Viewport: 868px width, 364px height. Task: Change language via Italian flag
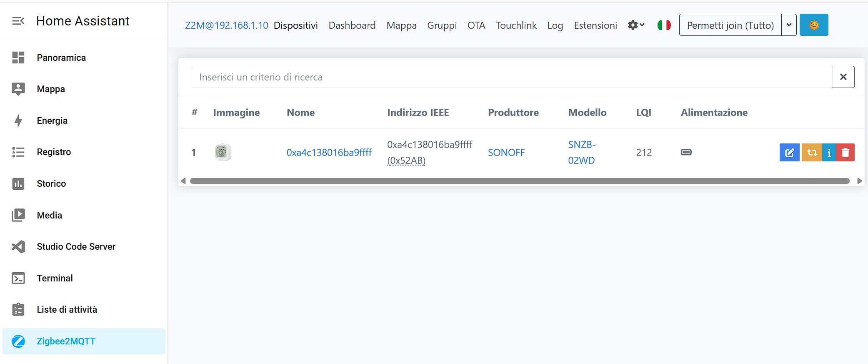point(664,25)
